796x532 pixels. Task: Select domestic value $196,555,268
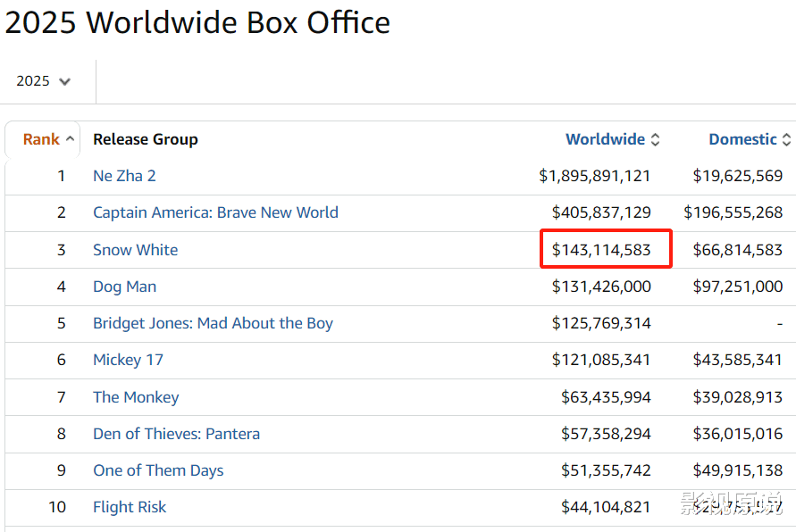pyautogui.click(x=733, y=212)
